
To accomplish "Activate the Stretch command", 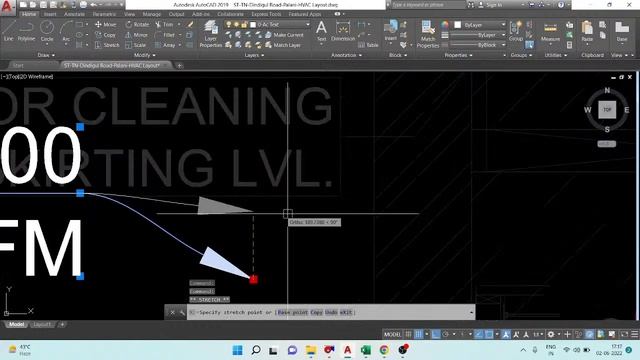I will coord(107,45).
